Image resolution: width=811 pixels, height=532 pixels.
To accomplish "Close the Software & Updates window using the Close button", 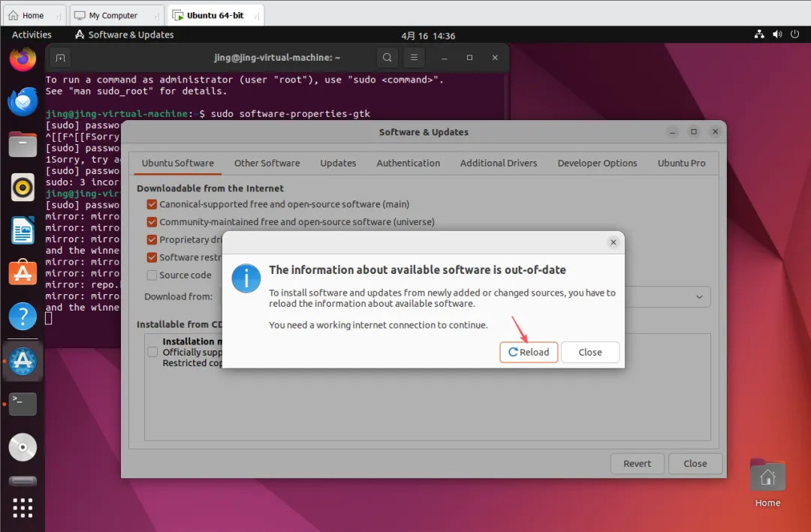I will click(695, 464).
